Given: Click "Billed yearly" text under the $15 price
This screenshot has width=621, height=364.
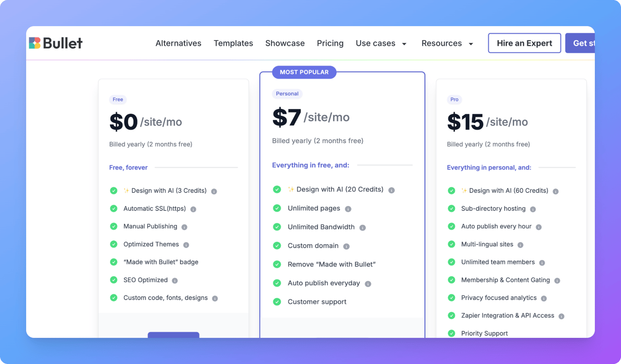Looking at the screenshot, I should (489, 144).
